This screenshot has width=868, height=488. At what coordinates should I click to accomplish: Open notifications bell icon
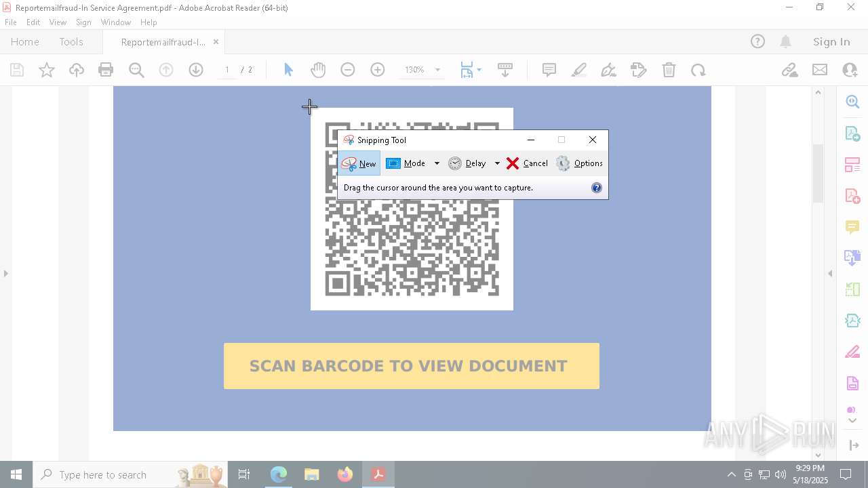(786, 41)
